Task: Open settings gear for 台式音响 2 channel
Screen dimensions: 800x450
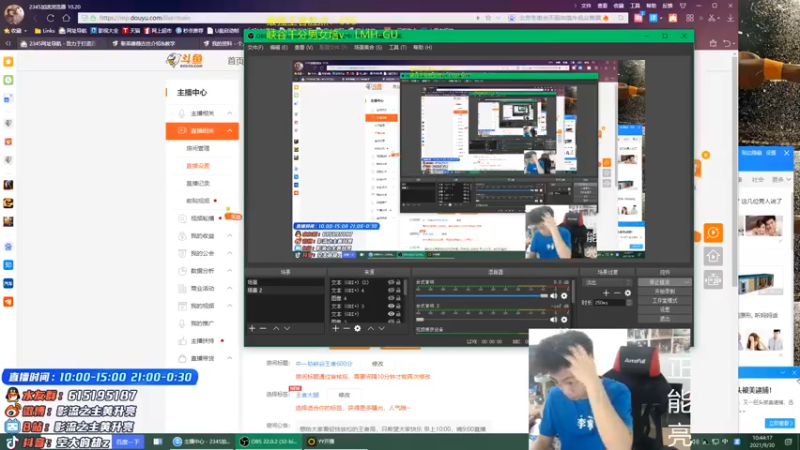Action: 564,319
